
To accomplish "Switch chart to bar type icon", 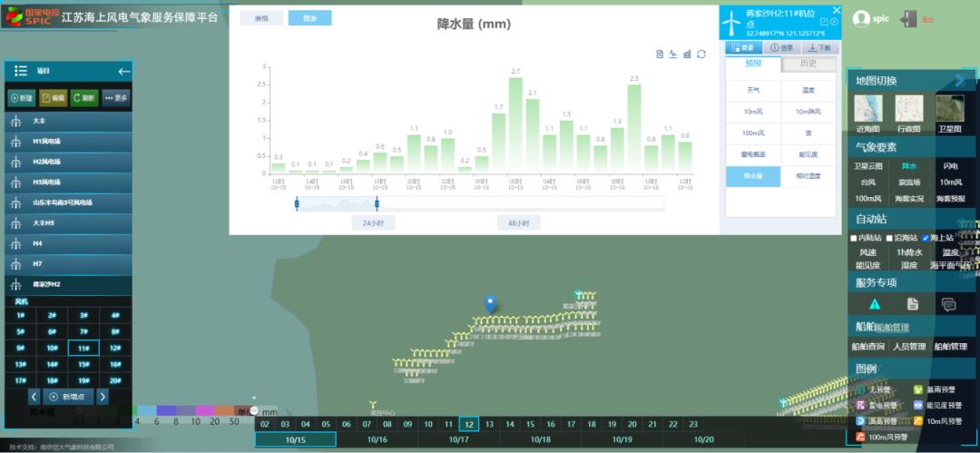I will [688, 54].
